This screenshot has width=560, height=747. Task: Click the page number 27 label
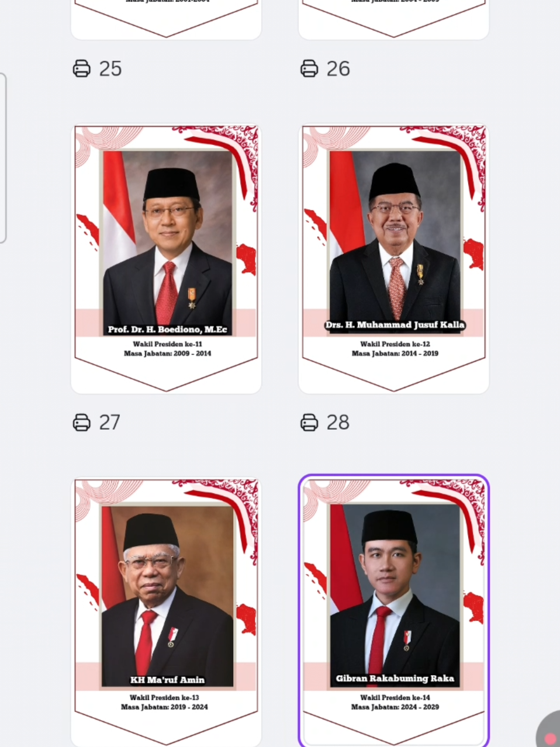point(110,423)
